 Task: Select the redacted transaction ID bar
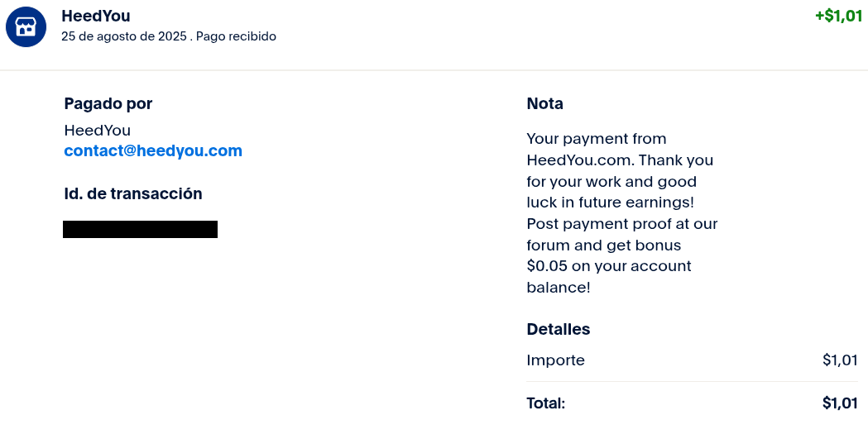[x=140, y=230]
